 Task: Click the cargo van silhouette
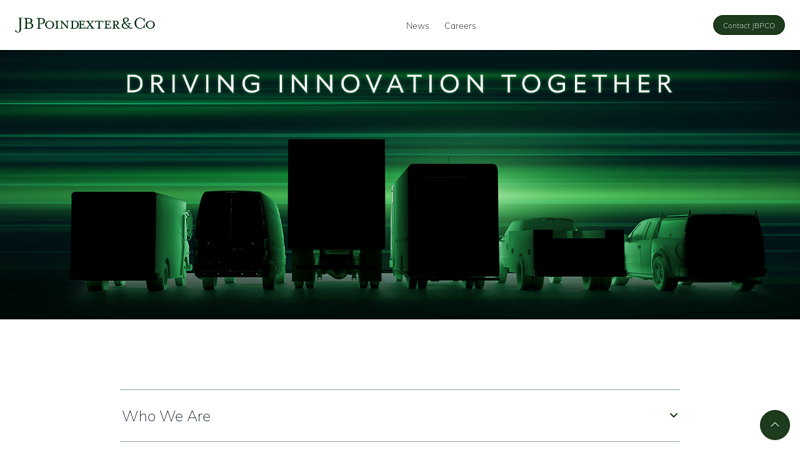[x=239, y=239]
